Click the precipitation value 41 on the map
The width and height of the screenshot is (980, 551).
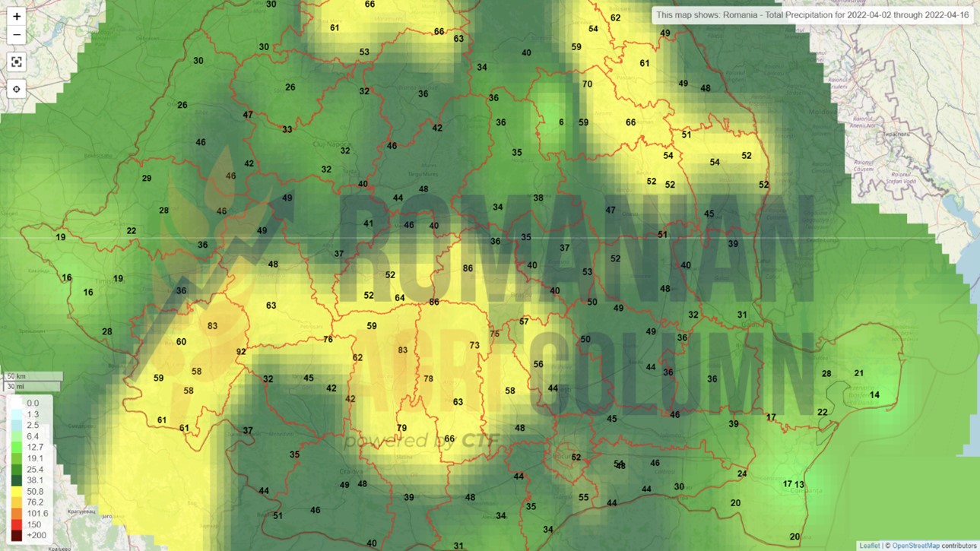369,224
